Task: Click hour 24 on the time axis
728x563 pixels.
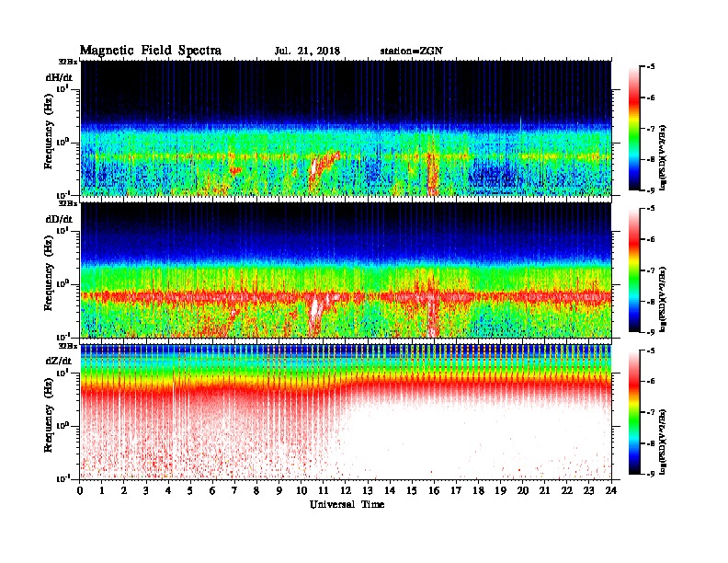Action: [x=611, y=491]
